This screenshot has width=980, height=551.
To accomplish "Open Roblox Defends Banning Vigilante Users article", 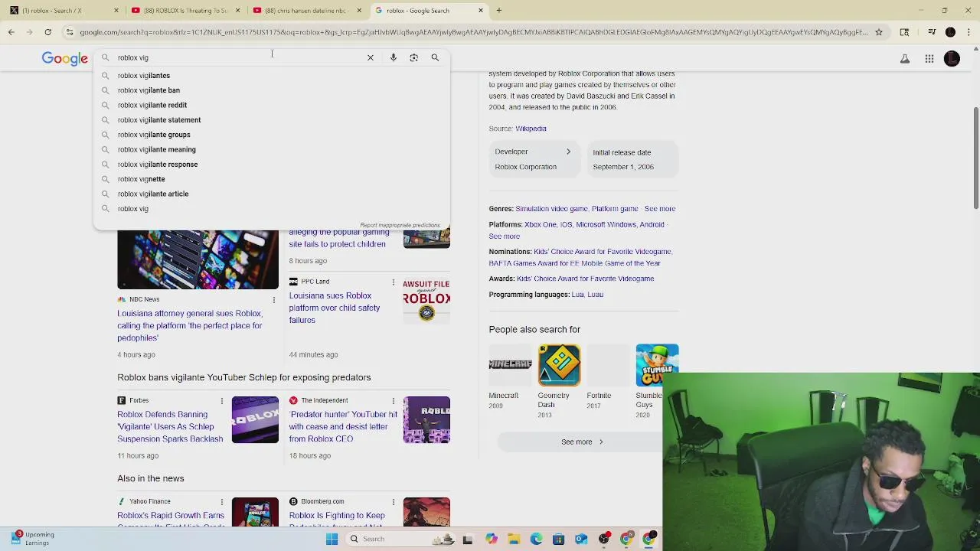I will (170, 426).
